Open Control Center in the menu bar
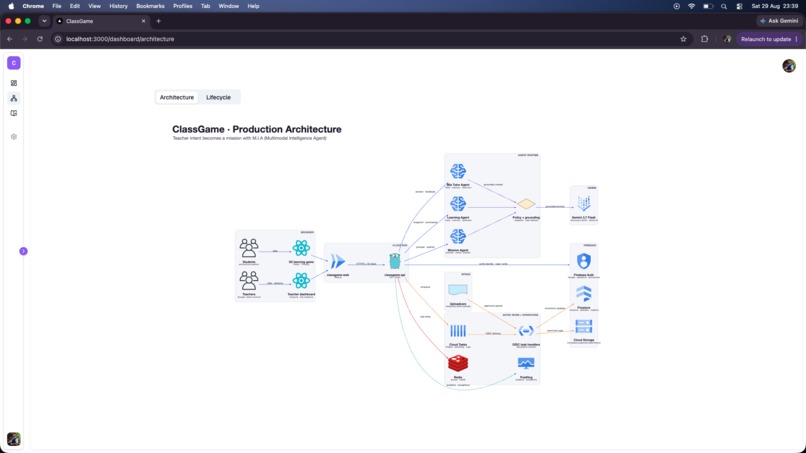 pos(739,6)
